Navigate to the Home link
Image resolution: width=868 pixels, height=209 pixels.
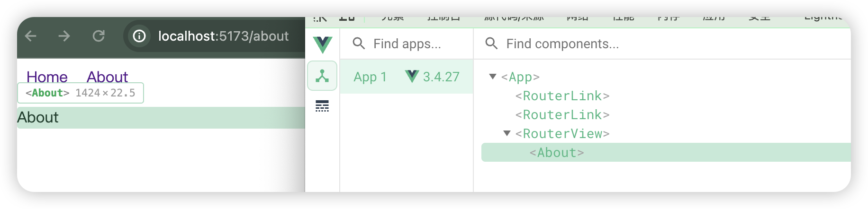[x=47, y=77]
